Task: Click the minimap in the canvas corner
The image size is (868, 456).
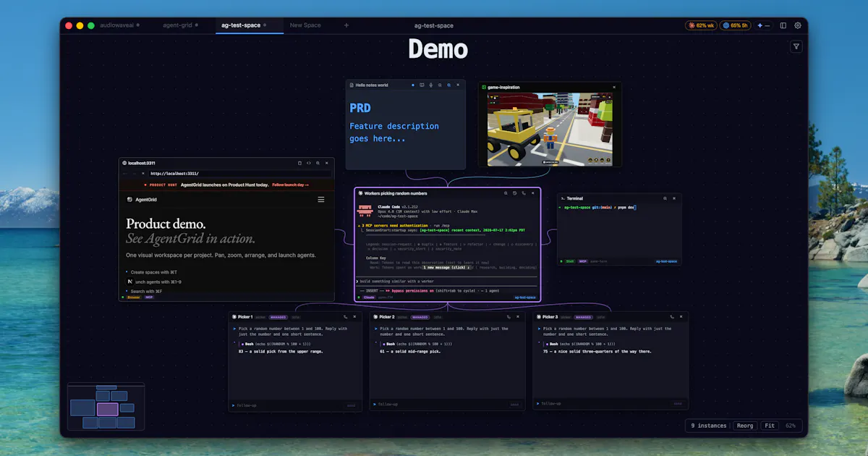Action: coord(106,407)
